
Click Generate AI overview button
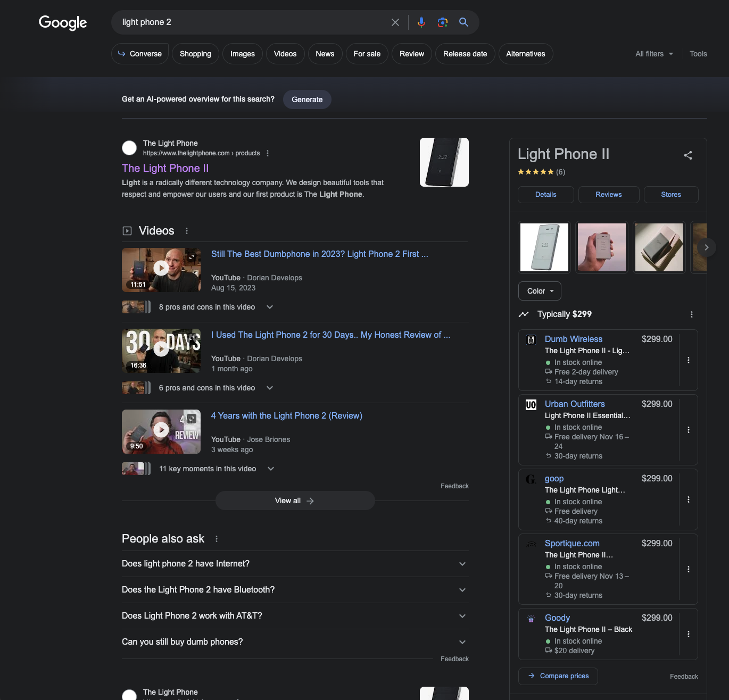click(x=307, y=99)
